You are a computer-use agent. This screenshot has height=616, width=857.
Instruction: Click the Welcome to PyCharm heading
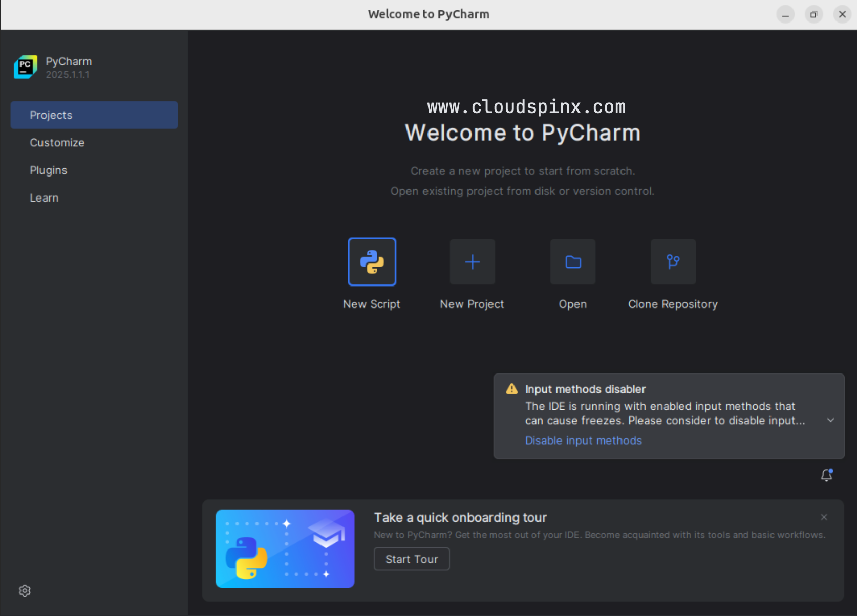tap(523, 133)
